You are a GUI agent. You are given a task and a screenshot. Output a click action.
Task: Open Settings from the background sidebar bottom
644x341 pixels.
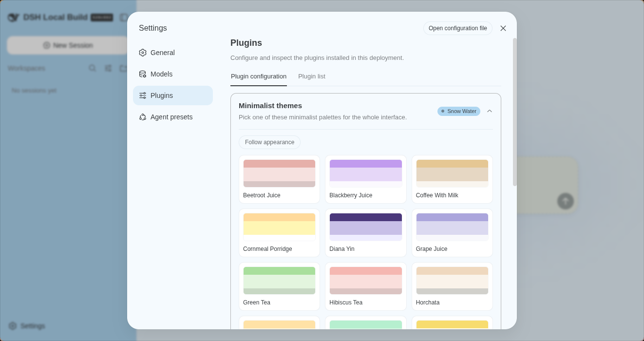tap(27, 326)
